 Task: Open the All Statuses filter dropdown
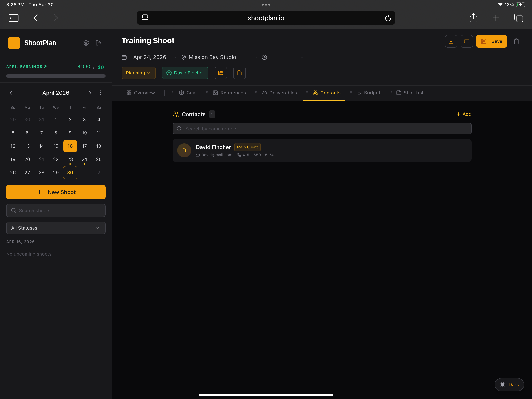click(x=56, y=228)
